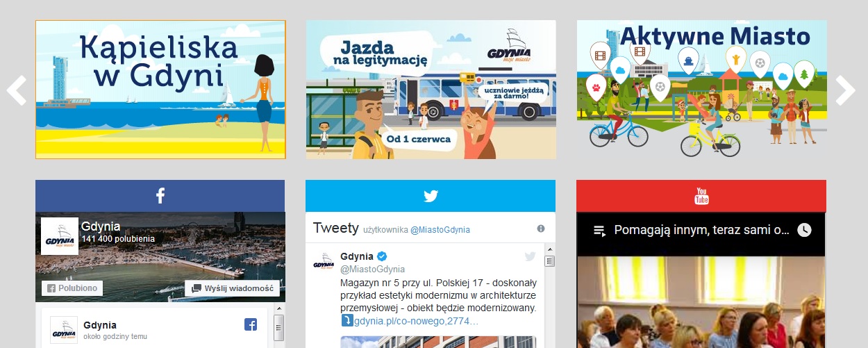The image size is (868, 348).
Task: Open the Twitter bird header icon
Action: tap(431, 196)
